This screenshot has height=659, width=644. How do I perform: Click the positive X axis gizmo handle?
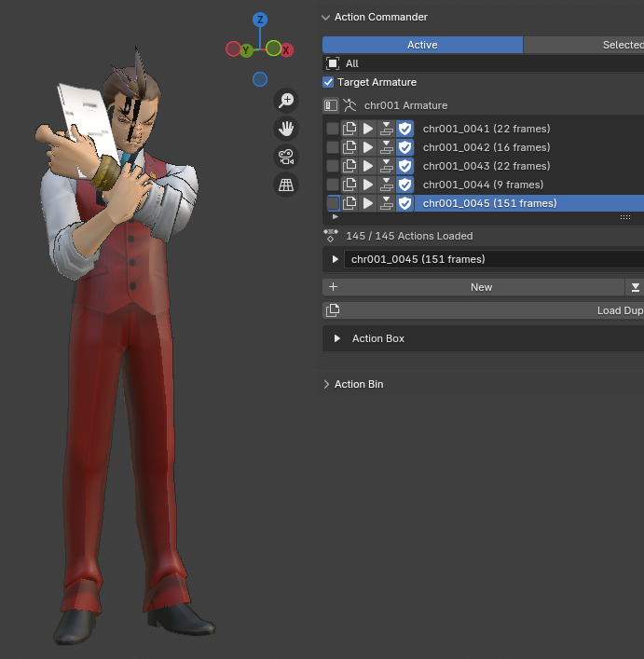pyautogui.click(x=286, y=50)
